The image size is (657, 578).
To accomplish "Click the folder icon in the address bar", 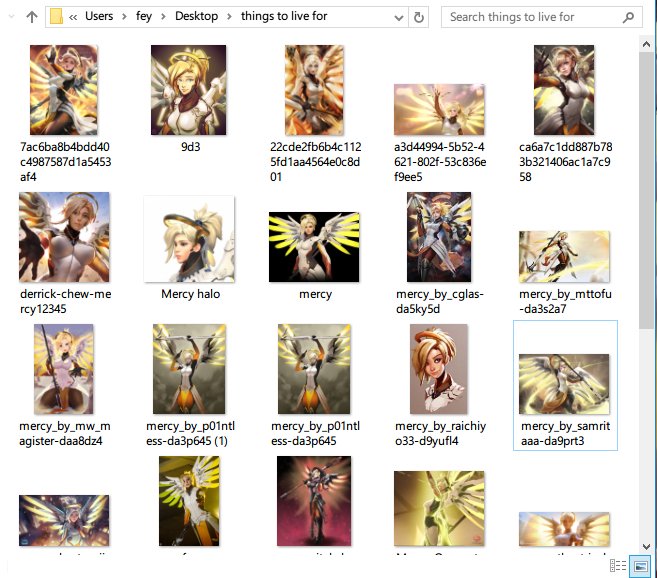I will coord(56,17).
